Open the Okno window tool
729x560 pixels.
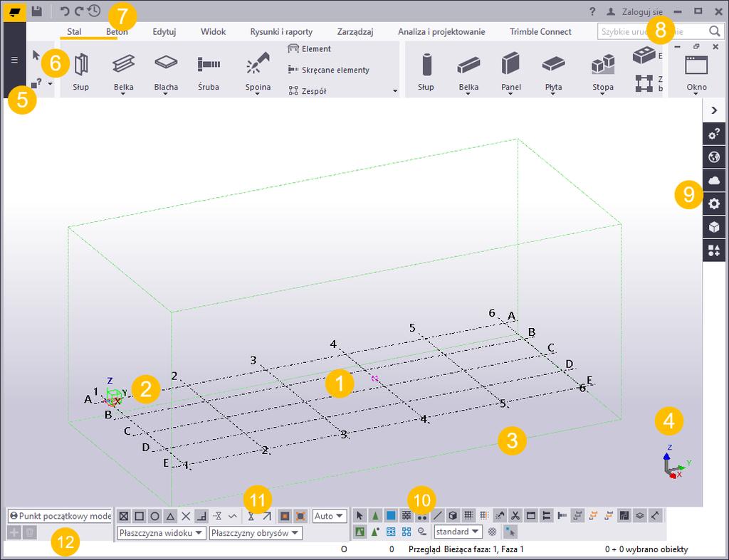(x=696, y=72)
